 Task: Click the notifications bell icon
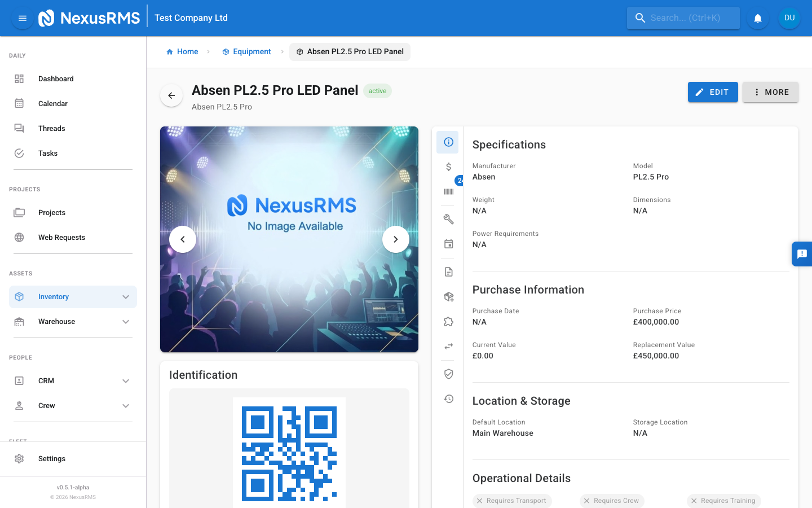pos(758,18)
